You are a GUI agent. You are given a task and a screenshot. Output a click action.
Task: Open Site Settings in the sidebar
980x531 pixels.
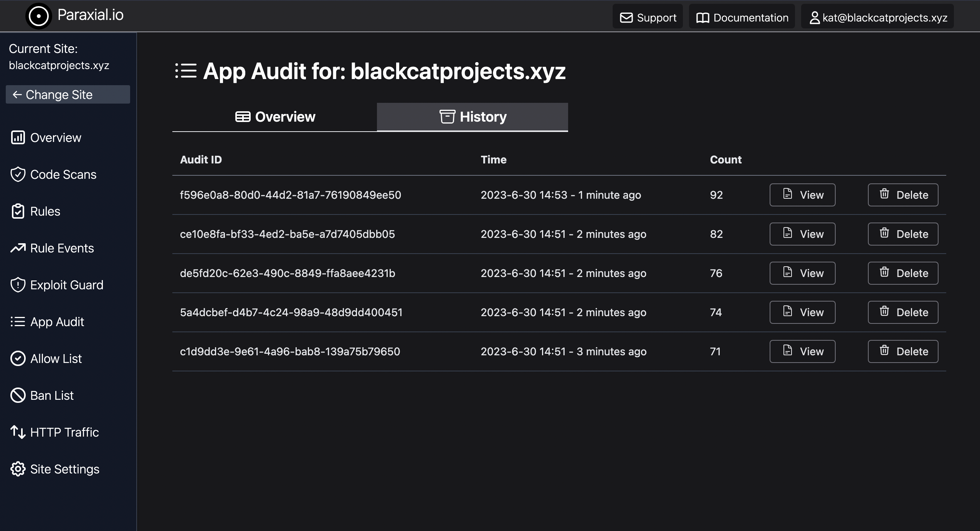[55, 469]
